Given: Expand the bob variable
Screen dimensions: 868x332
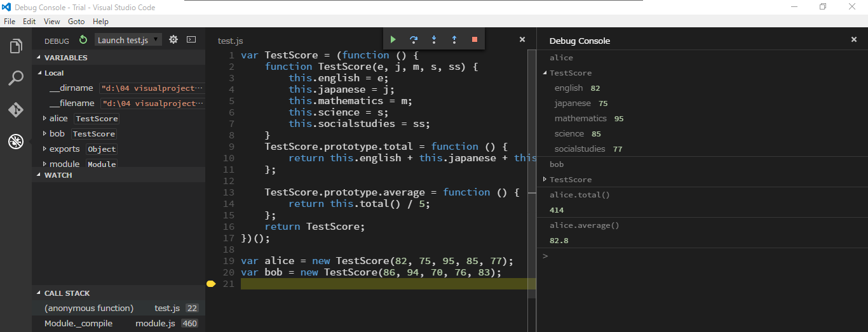Looking at the screenshot, I should coord(44,134).
